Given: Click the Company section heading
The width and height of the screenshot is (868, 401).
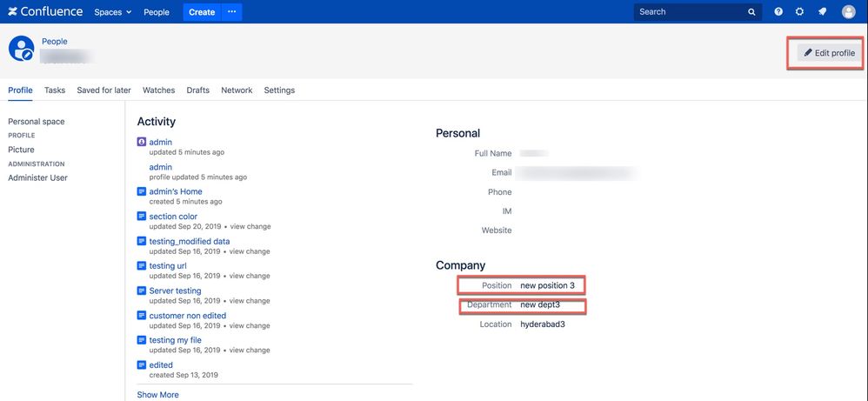Looking at the screenshot, I should [461, 265].
